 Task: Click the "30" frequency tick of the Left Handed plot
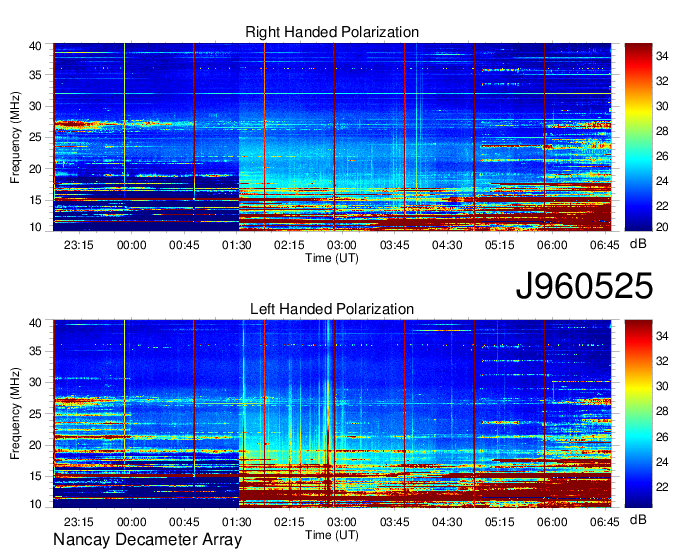tap(35, 382)
